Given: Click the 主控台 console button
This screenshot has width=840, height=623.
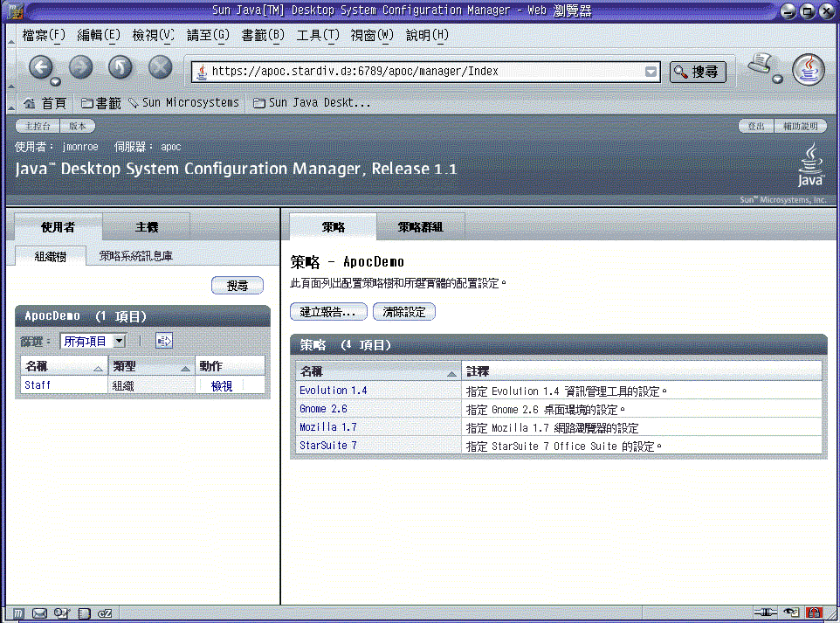Looking at the screenshot, I should pyautogui.click(x=38, y=127).
